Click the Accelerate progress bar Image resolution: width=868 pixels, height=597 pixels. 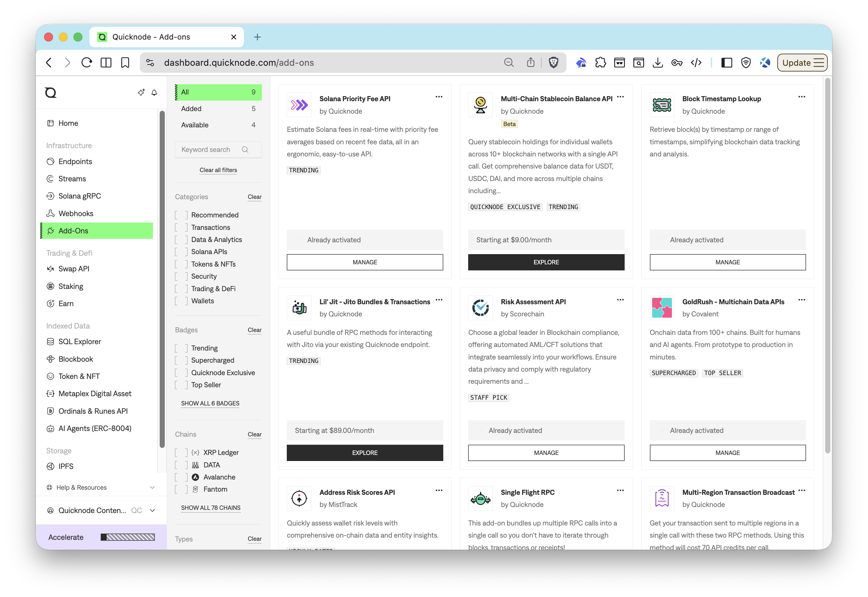(x=127, y=537)
